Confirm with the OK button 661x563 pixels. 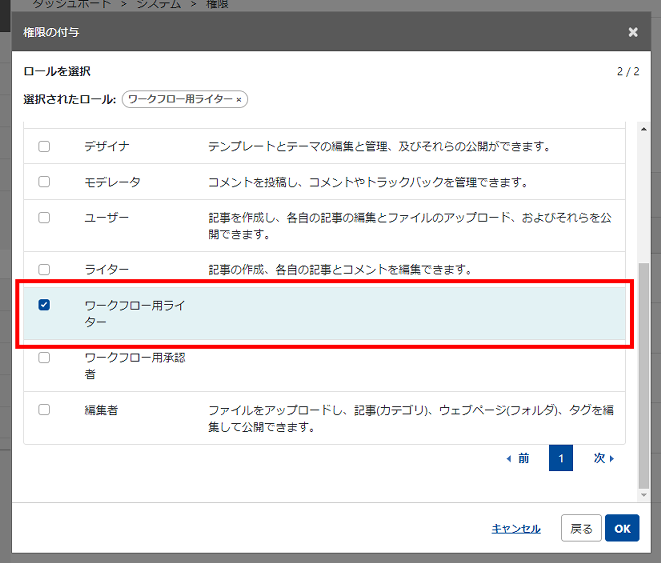coord(622,528)
